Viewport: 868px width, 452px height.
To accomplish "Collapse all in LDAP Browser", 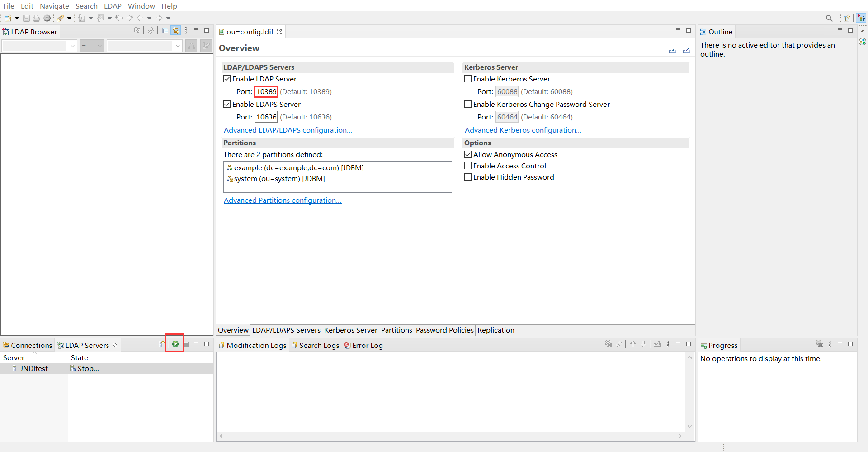I will coord(165,30).
